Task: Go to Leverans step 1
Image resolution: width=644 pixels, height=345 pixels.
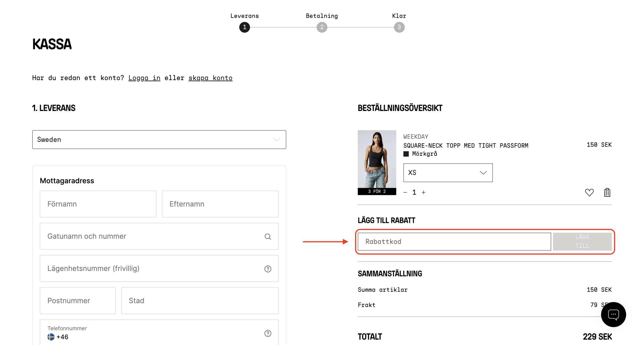Action: click(245, 27)
